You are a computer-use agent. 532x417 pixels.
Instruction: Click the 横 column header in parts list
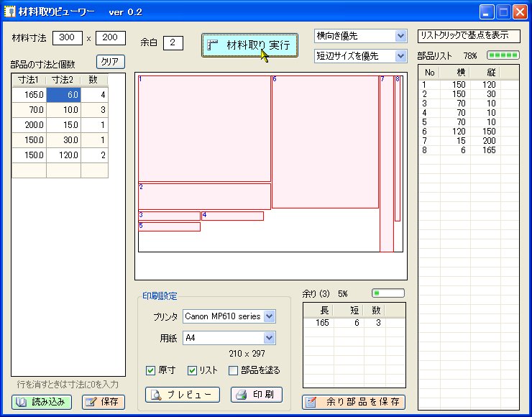pos(454,73)
